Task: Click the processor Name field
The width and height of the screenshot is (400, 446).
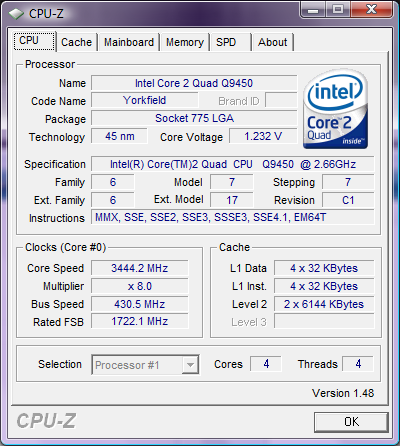Action: (194, 83)
